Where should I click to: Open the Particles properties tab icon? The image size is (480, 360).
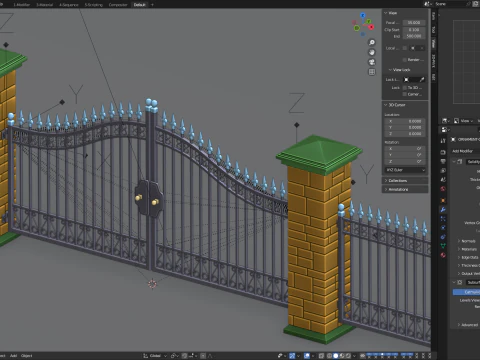(x=443, y=219)
